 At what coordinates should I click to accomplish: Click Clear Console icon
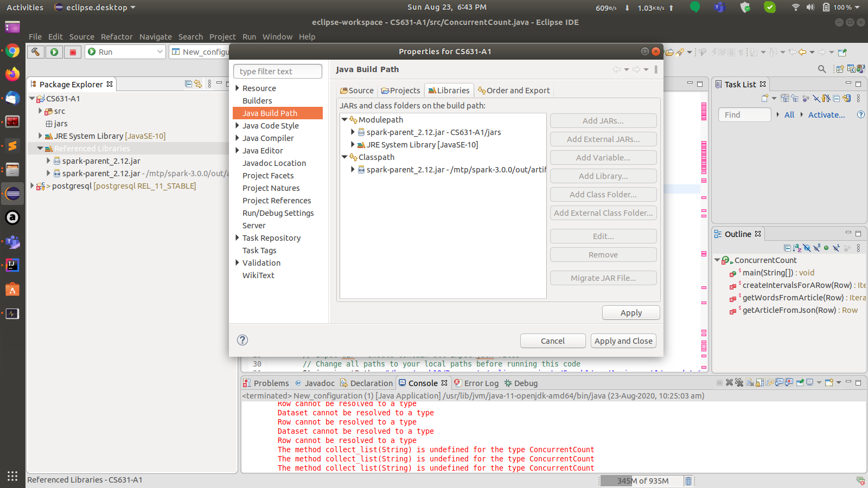pos(750,382)
